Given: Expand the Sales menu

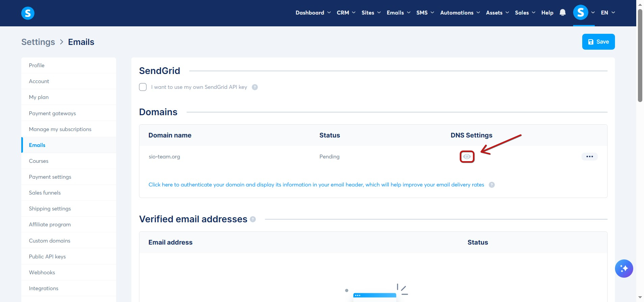Looking at the screenshot, I should [525, 12].
